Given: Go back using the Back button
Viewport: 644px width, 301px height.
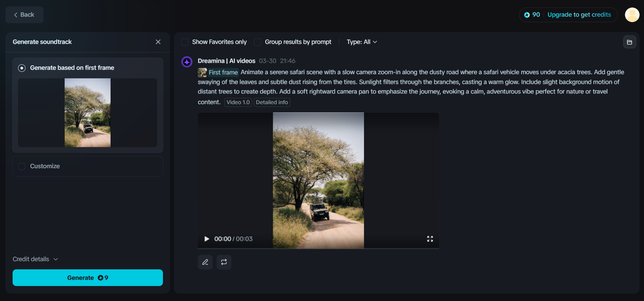Looking at the screenshot, I should (x=24, y=15).
